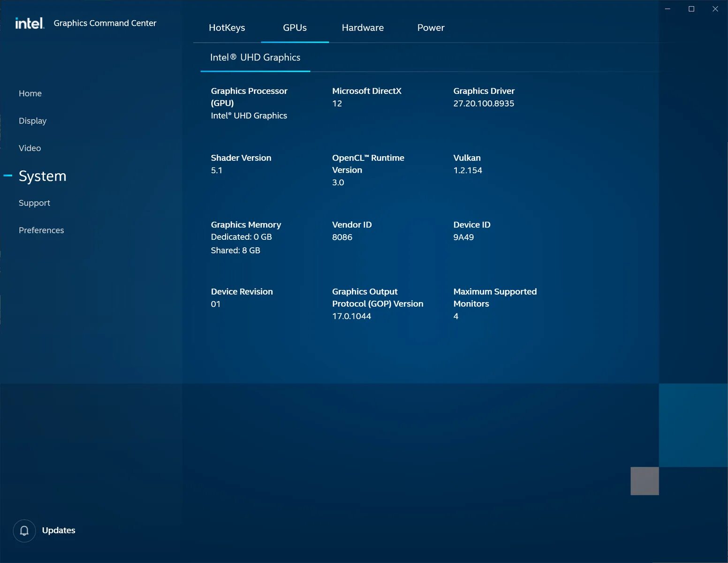728x563 pixels.
Task: Go to Home in the sidebar
Action: click(30, 93)
